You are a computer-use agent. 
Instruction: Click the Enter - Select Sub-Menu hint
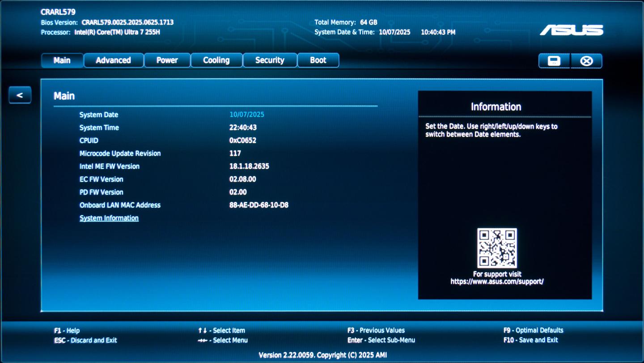point(381,340)
